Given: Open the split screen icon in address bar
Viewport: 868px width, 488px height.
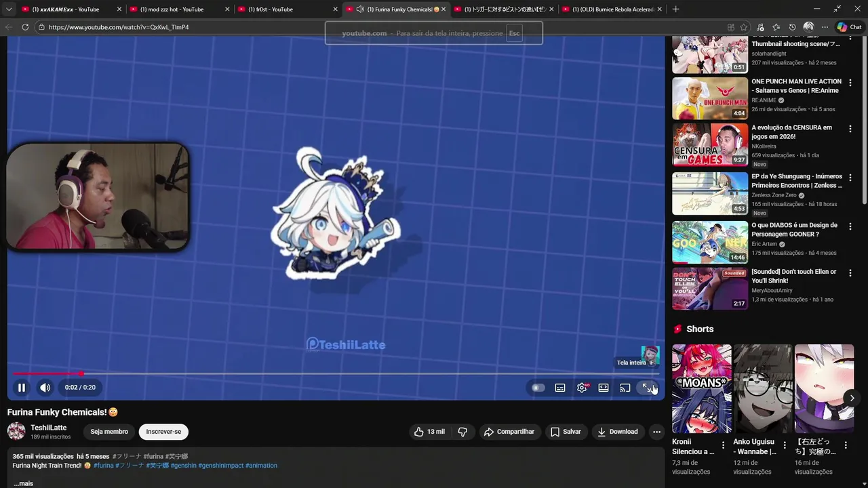Looking at the screenshot, I should coord(730,27).
